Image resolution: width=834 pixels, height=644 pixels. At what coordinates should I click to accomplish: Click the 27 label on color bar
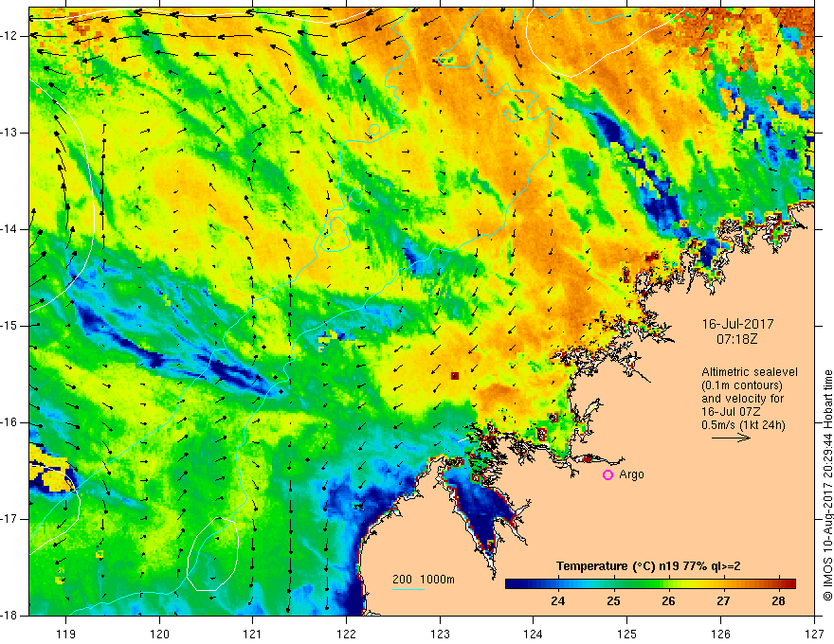coord(723,601)
